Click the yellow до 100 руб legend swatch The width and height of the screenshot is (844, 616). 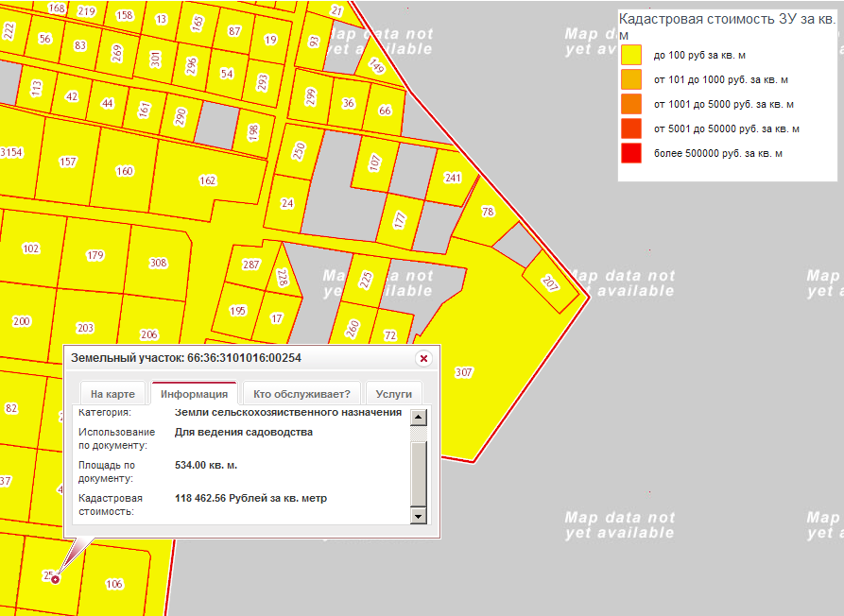click(x=631, y=55)
